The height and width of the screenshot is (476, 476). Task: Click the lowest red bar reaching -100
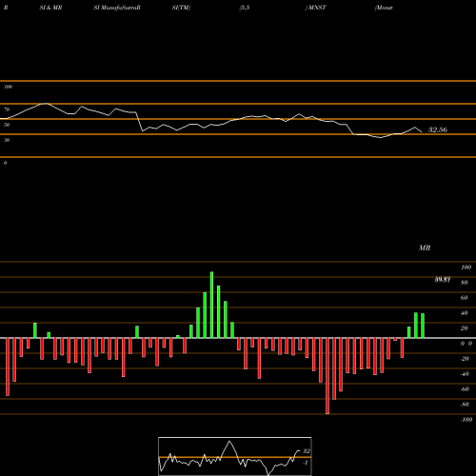coord(327,376)
